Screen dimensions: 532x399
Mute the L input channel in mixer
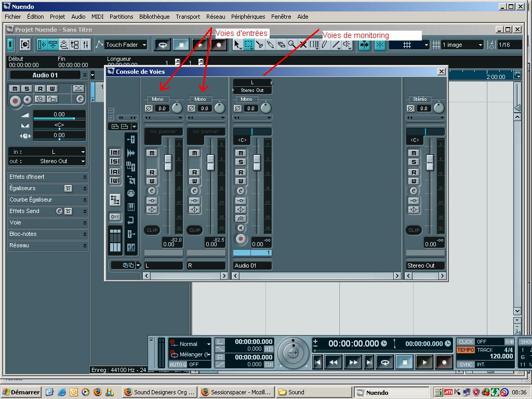click(x=152, y=153)
